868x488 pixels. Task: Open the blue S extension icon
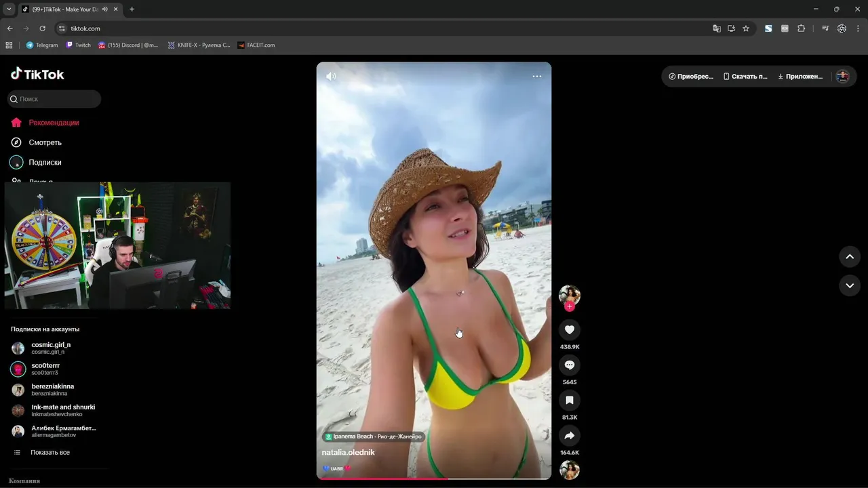(768, 28)
